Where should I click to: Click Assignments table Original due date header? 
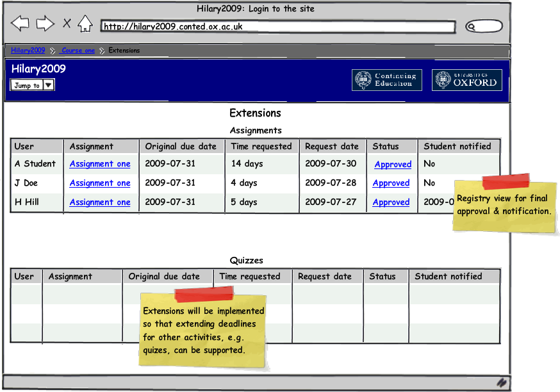(x=181, y=147)
